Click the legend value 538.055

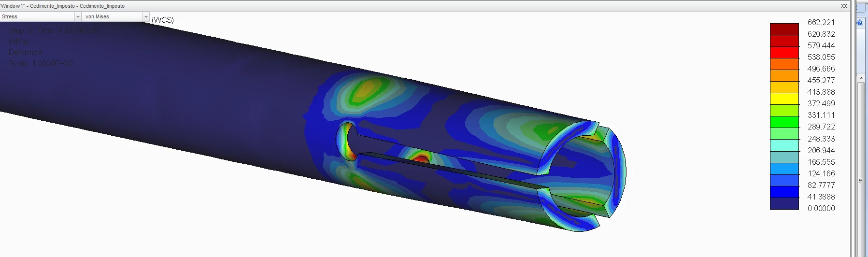[821, 57]
